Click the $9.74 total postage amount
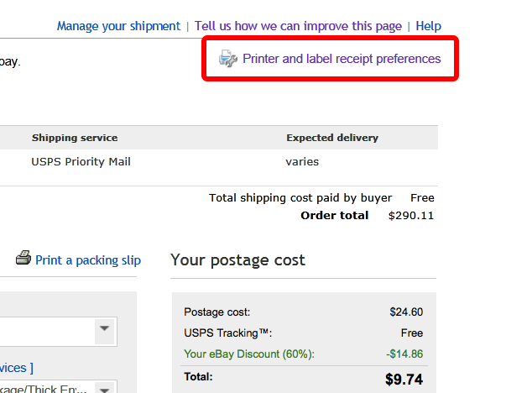532x393 pixels. click(x=404, y=379)
